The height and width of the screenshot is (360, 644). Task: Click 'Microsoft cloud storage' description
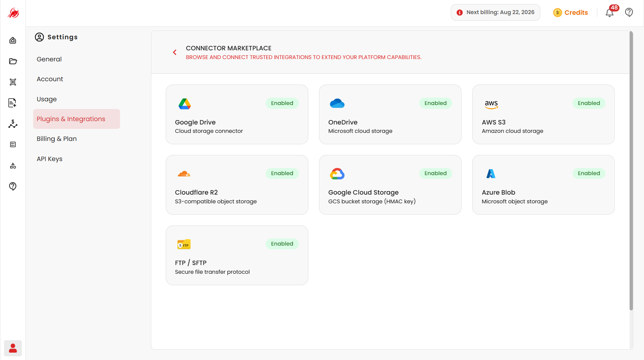pyautogui.click(x=360, y=131)
